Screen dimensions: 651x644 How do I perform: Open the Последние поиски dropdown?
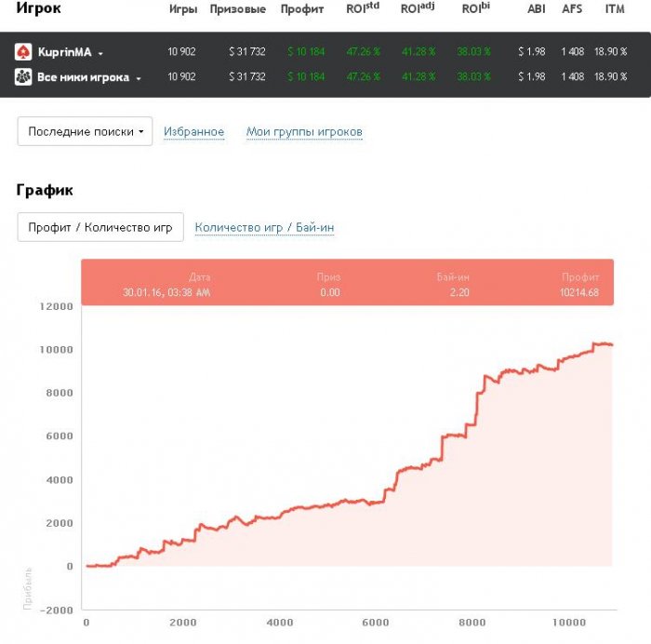pos(85,132)
